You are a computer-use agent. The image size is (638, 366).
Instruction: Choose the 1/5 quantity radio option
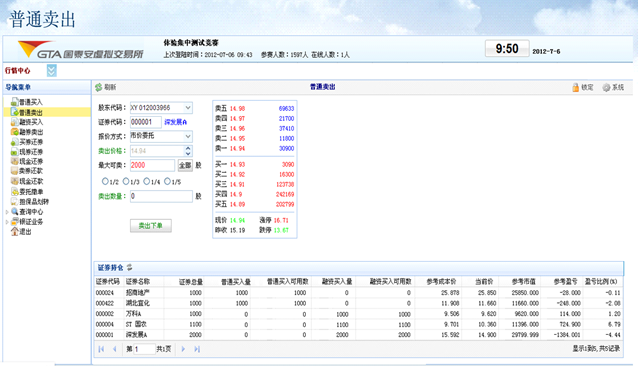pyautogui.click(x=167, y=181)
